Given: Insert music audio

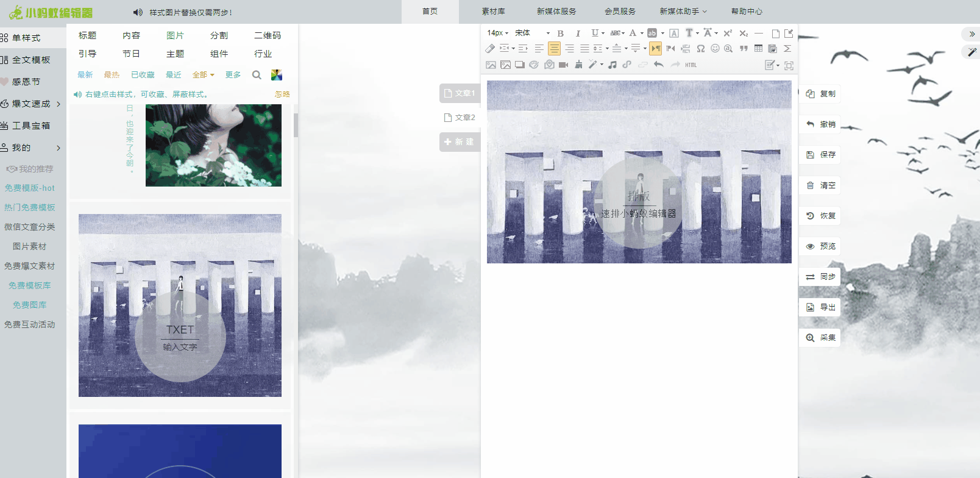Looking at the screenshot, I should click(612, 65).
